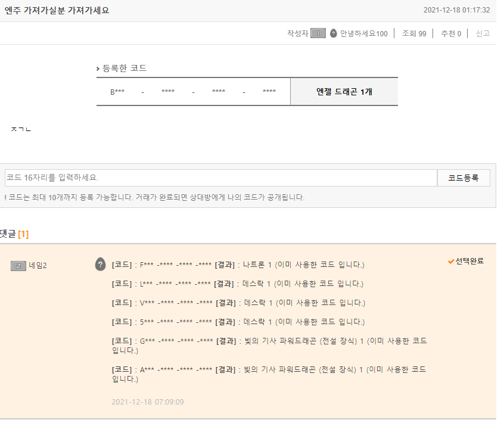Image resolution: width=504 pixels, height=426 pixels.
Task: Click the comment timestamp 2021-12-18 07:09:09
Action: [148, 402]
